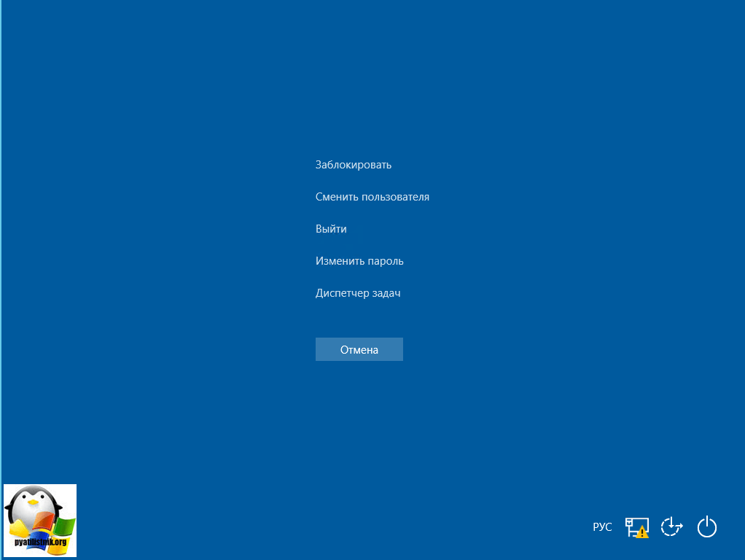Cancel and return to the desktop
Screen dimensions: 745x560
coord(359,349)
